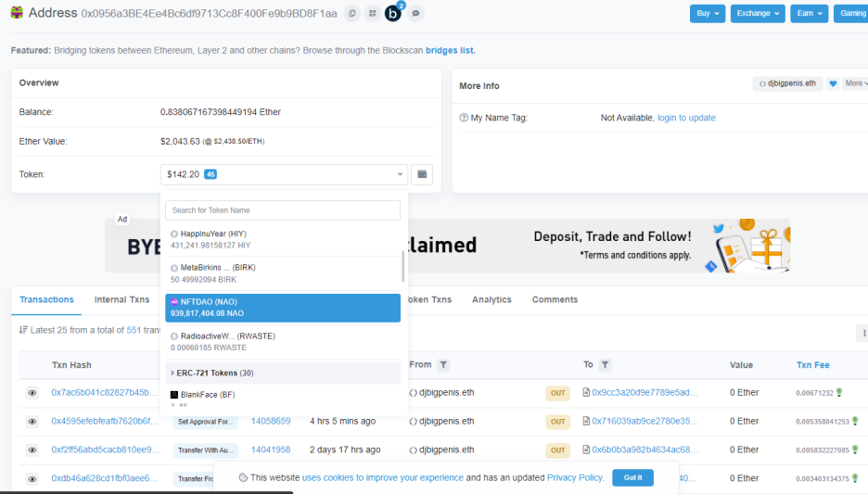
Task: Click the token list scrollbar thumb
Action: click(x=402, y=266)
